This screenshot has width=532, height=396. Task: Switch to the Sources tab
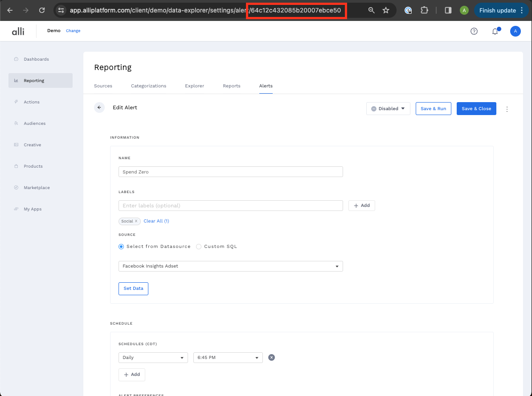tap(103, 86)
